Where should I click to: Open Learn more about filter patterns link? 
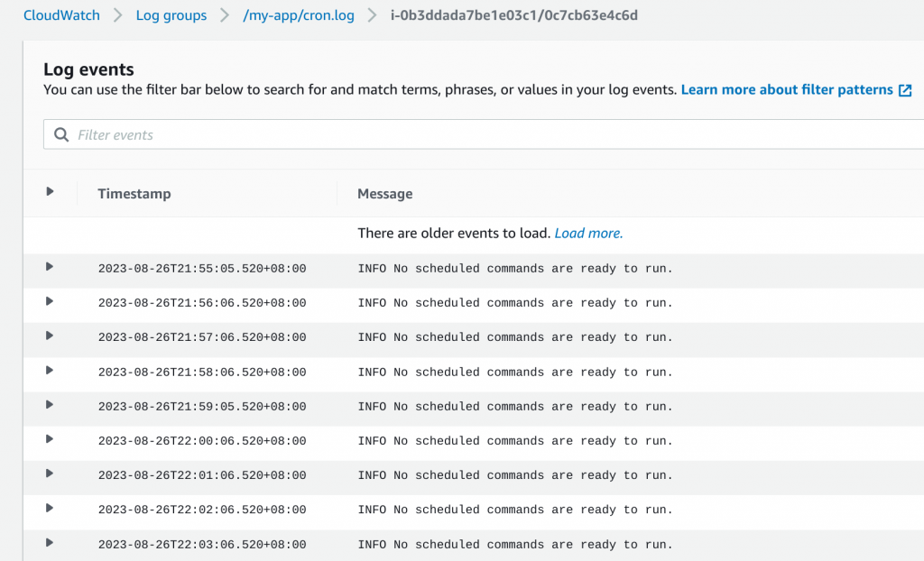click(x=787, y=90)
